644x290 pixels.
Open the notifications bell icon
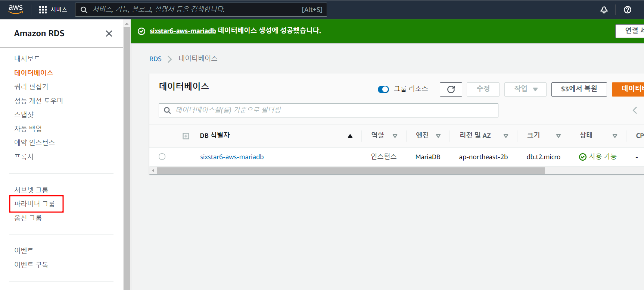[604, 10]
